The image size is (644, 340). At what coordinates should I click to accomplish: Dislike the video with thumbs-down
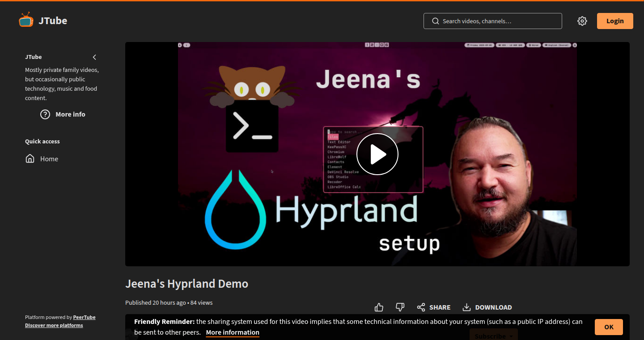[x=400, y=307]
